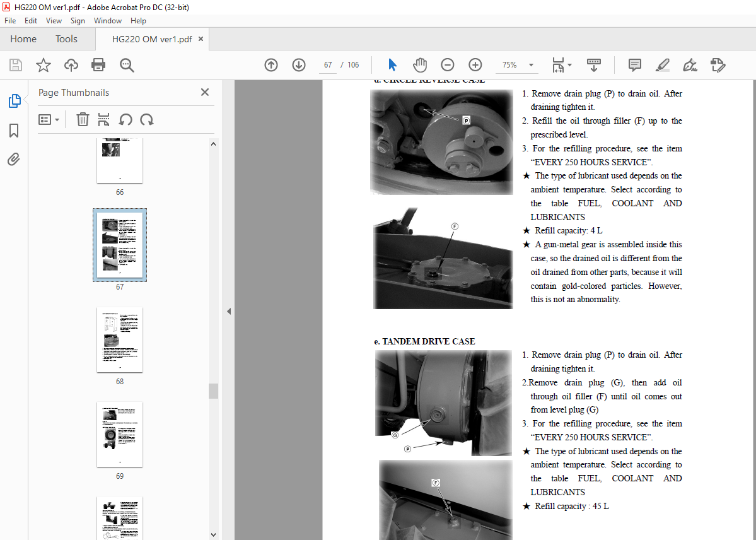Click the fit page scrolling mode icon
This screenshot has height=540, width=756.
(558, 65)
